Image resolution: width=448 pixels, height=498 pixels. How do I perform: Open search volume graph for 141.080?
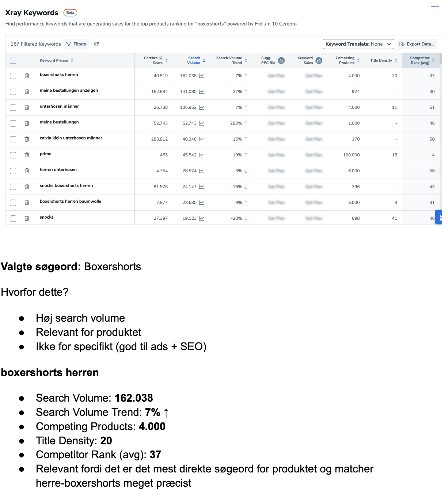201,92
